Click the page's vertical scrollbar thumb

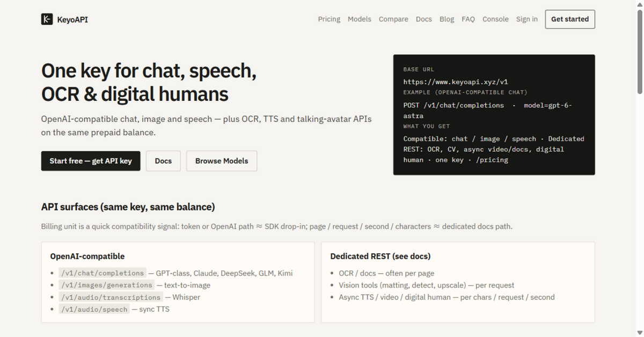click(640, 51)
